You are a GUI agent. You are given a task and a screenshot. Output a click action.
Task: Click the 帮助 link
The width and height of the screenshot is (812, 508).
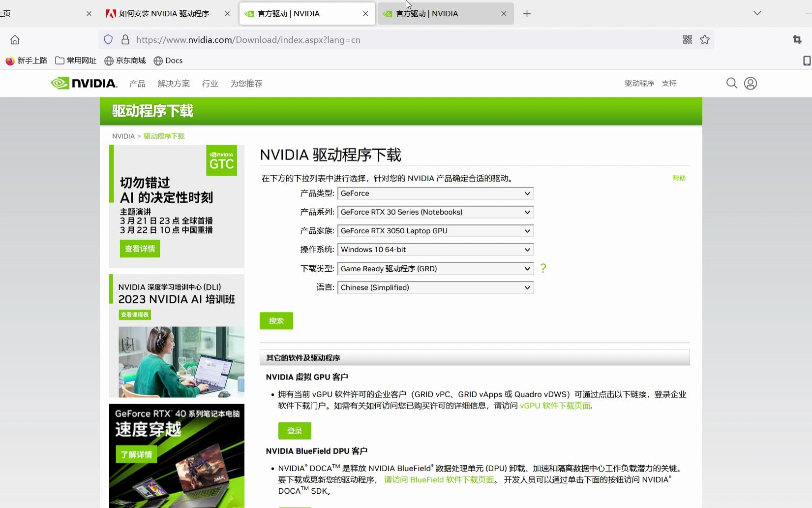tap(679, 178)
